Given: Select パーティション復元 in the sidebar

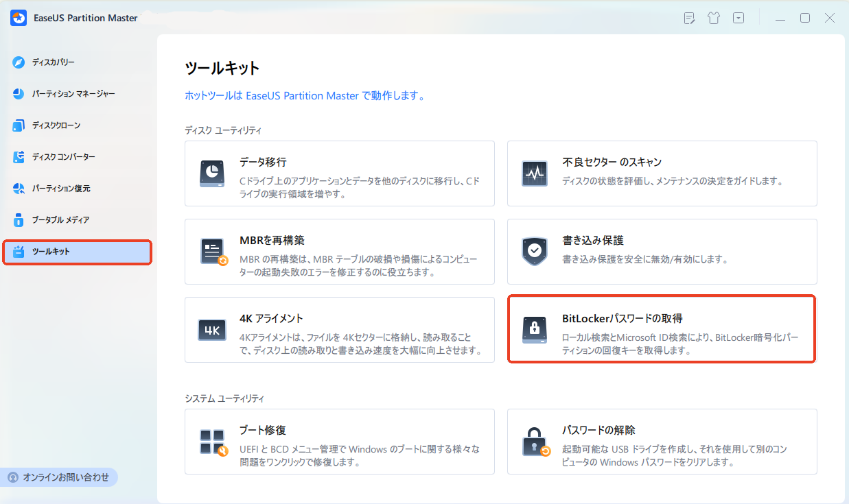Looking at the screenshot, I should tap(58, 189).
